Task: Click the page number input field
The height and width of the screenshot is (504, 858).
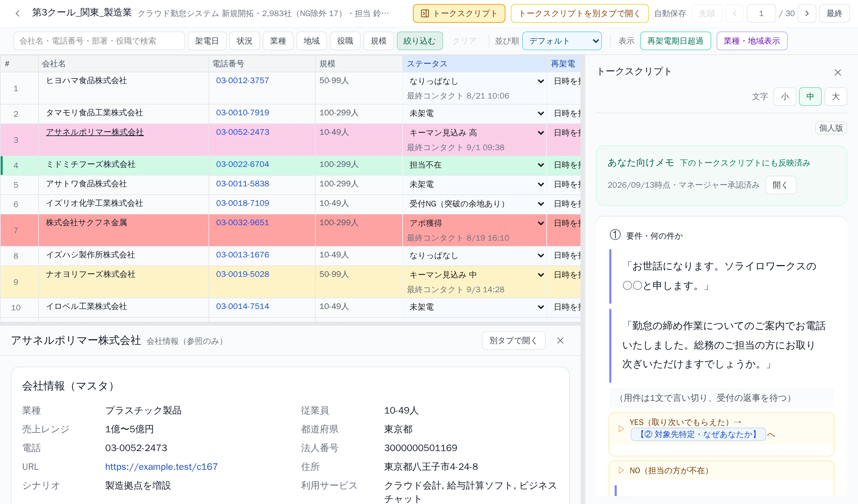Action: (761, 13)
